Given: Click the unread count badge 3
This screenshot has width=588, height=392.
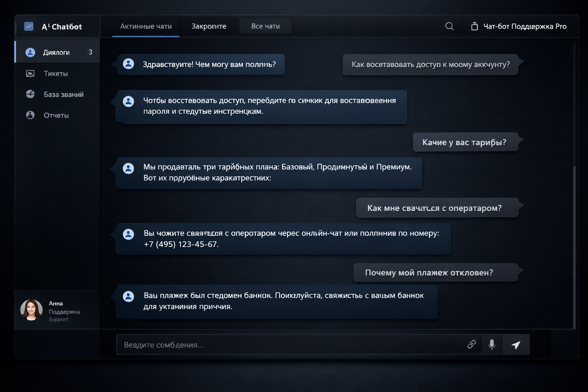Looking at the screenshot, I should click(x=90, y=52).
